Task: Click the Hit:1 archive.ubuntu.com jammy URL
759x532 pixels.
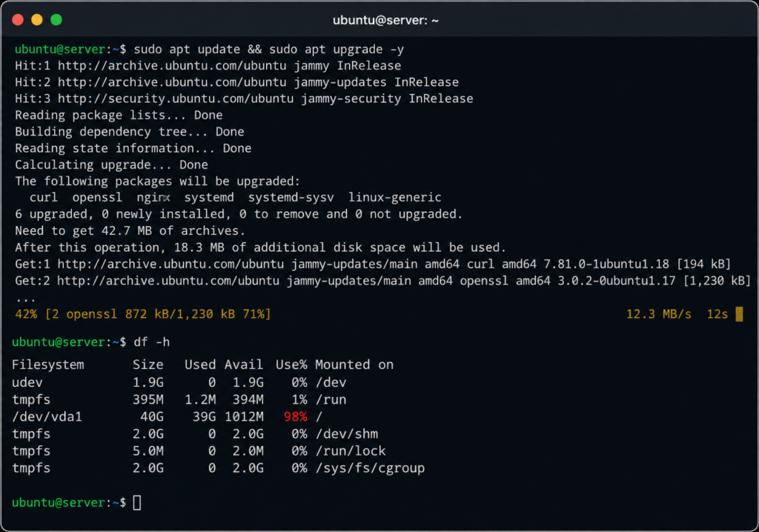Action: [x=172, y=66]
